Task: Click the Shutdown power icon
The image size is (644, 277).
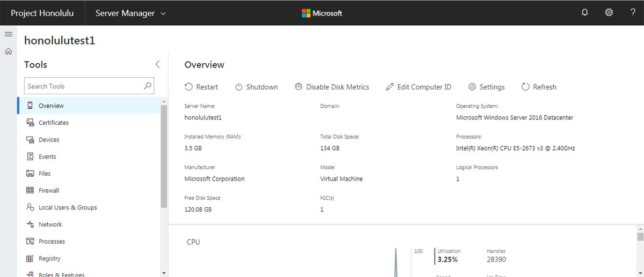Action: pos(238,87)
